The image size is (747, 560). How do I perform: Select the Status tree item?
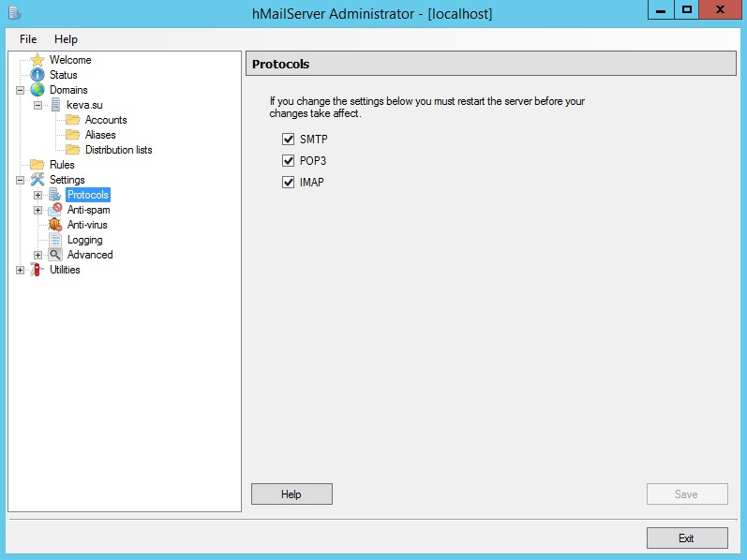(x=64, y=75)
